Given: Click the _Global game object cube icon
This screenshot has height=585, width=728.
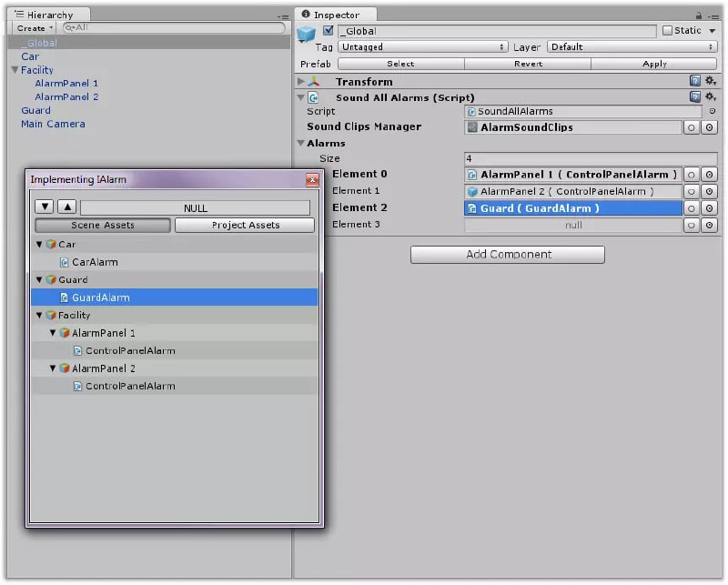Looking at the screenshot, I should point(307,35).
